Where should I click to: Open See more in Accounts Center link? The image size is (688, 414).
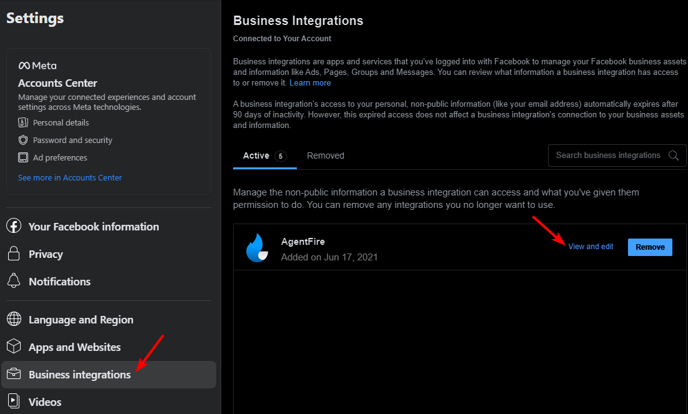[70, 178]
